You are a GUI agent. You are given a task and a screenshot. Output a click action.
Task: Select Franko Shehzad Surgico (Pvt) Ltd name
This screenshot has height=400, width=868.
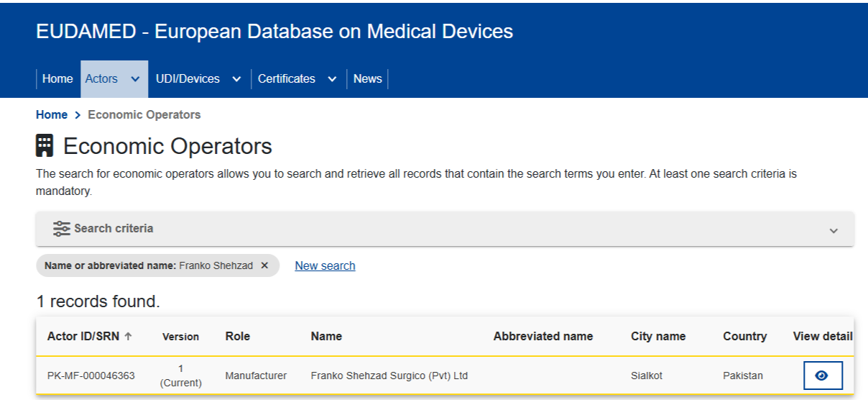tap(389, 376)
